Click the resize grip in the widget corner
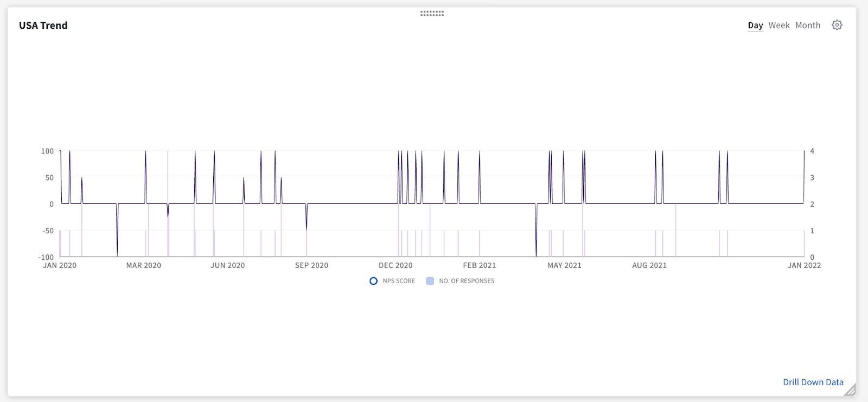868x402 pixels. tap(850, 390)
